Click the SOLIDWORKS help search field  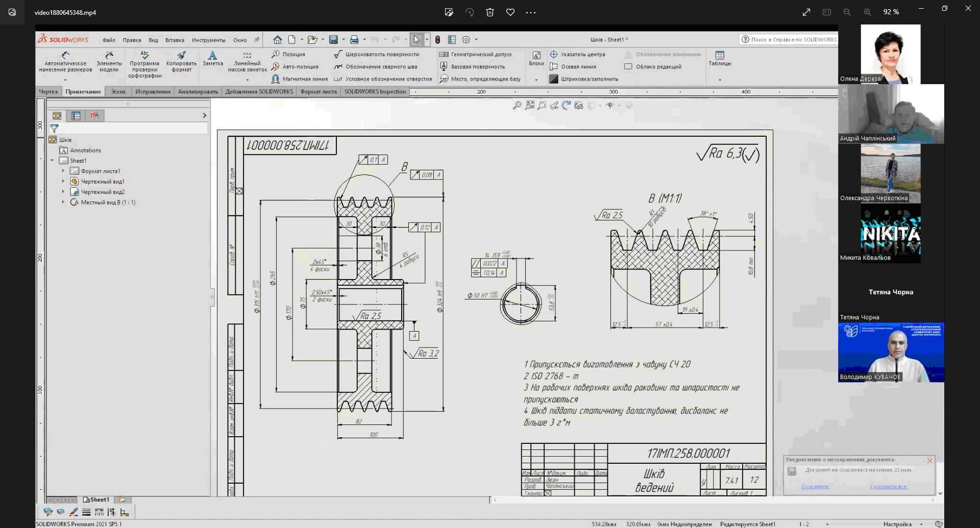(793, 40)
